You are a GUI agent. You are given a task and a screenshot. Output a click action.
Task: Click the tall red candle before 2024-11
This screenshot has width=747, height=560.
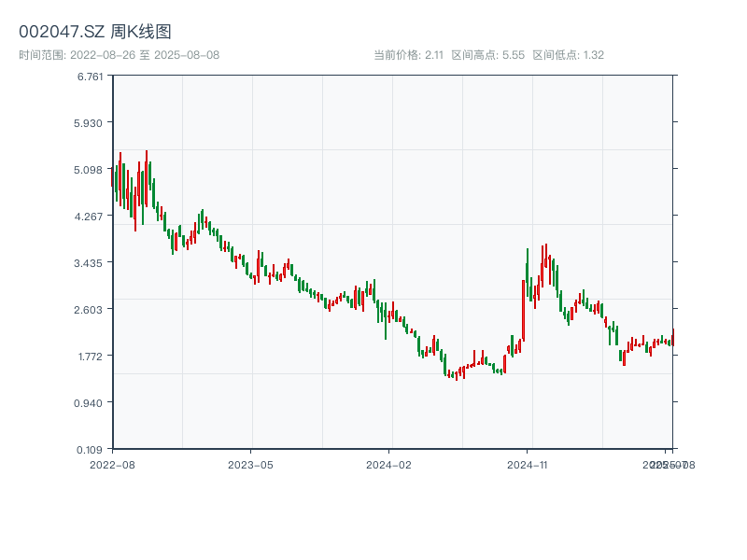point(523,310)
